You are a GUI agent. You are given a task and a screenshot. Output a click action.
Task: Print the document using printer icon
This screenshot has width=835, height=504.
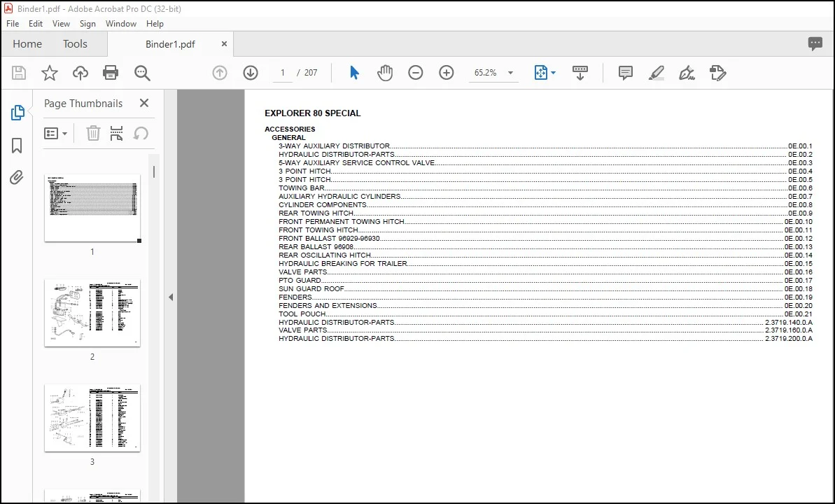[111, 73]
